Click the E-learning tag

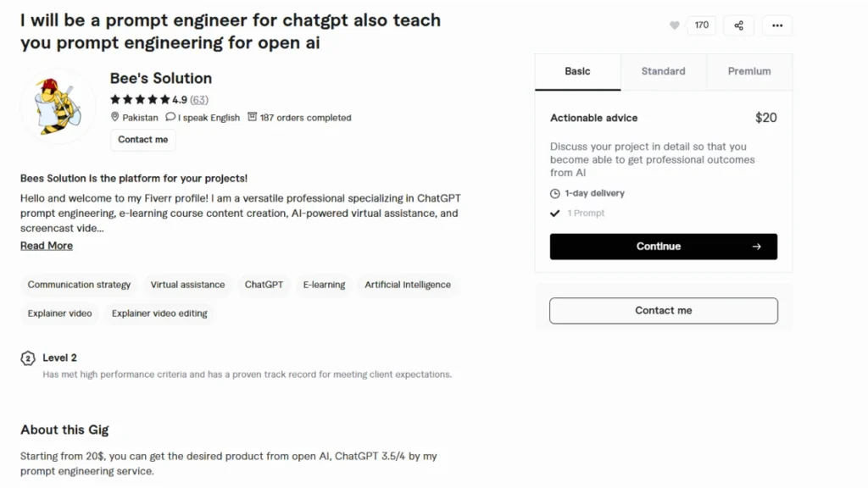pyautogui.click(x=324, y=285)
